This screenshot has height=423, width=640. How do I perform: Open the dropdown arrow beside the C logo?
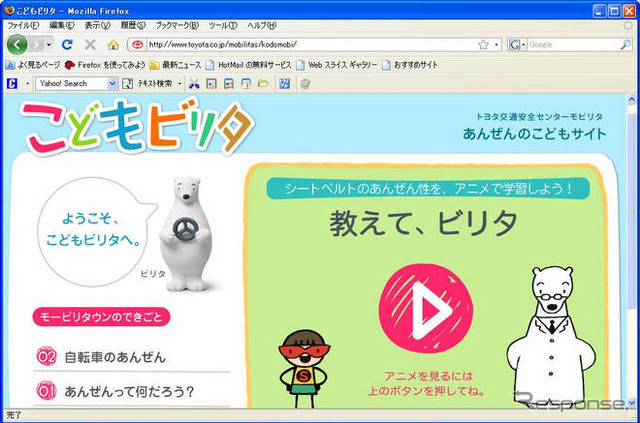coord(27,84)
